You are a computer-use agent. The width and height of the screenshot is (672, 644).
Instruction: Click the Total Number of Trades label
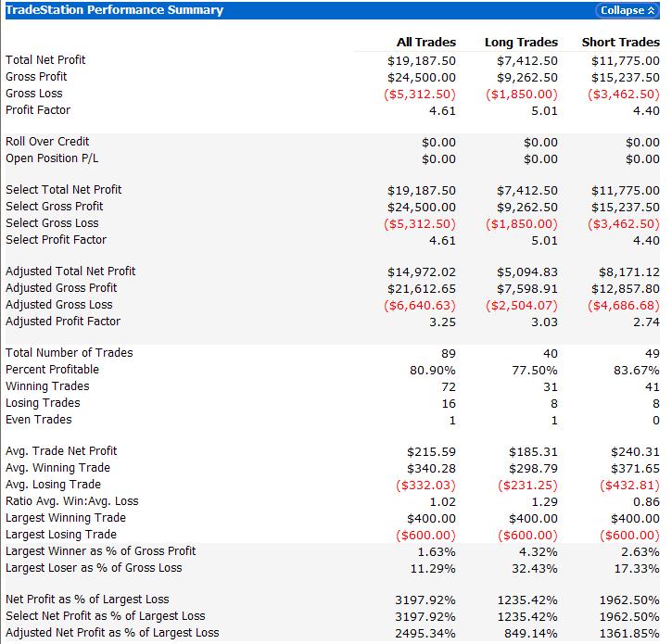pos(69,353)
